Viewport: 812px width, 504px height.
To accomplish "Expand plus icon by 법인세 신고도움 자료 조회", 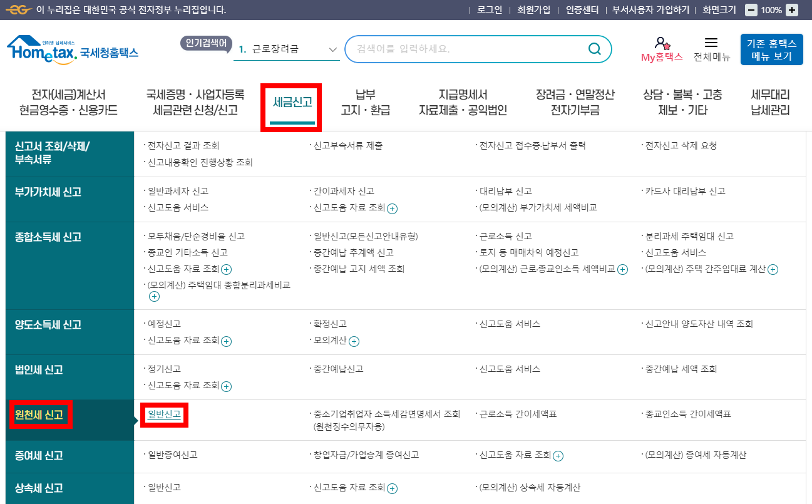I will point(227,386).
